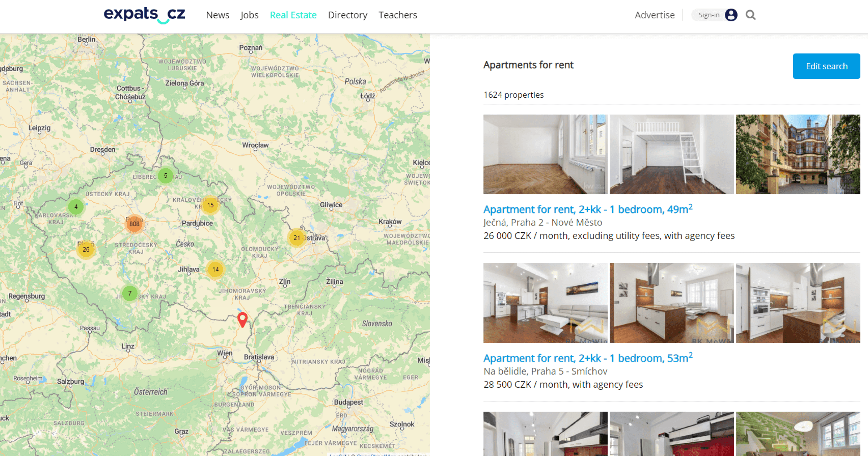Open the Jobs menu item
The image size is (868, 456).
249,15
